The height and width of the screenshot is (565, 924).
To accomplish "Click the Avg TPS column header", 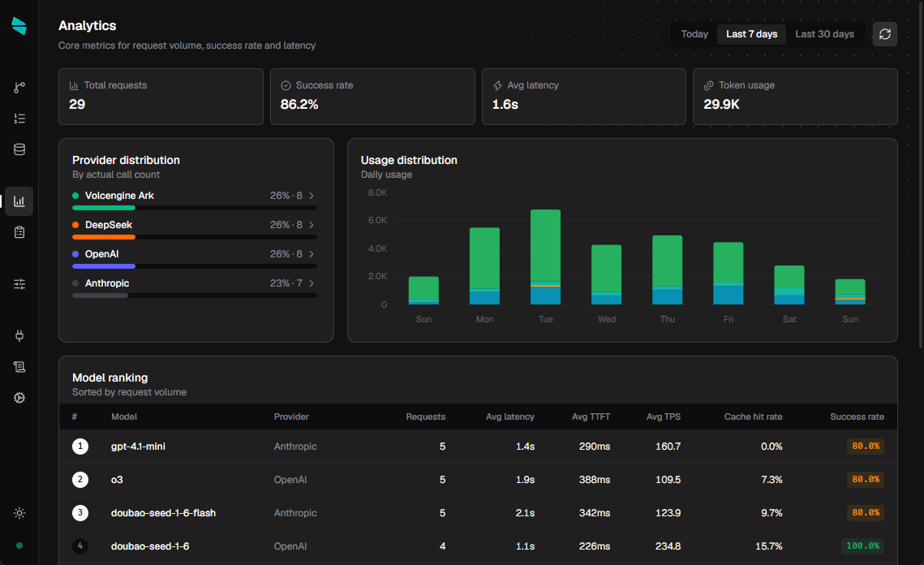I will (x=664, y=417).
